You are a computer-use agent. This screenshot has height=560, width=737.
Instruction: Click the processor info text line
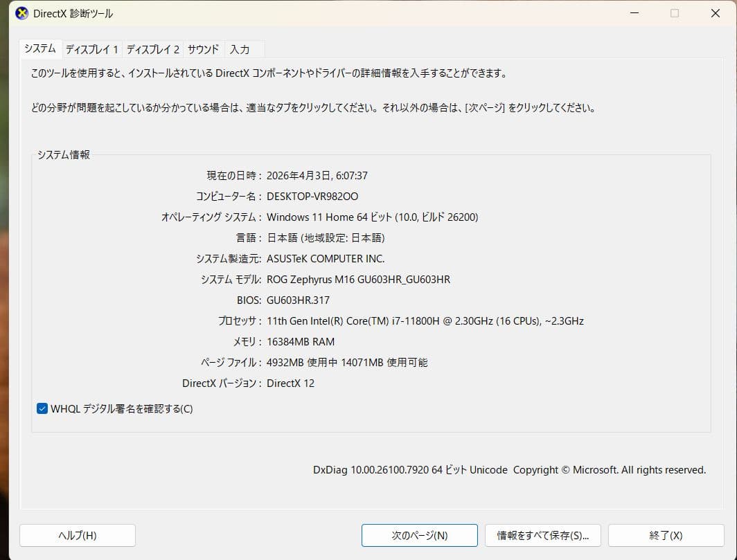coord(425,321)
